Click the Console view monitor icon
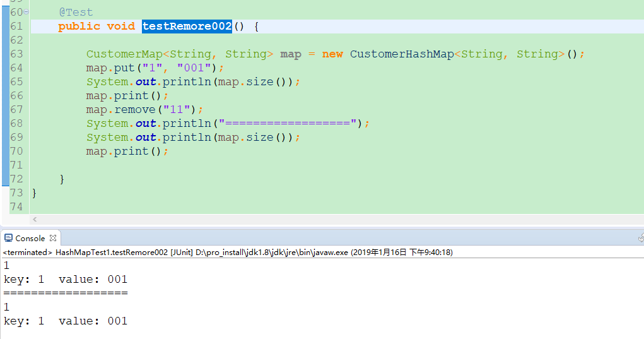 pyautogui.click(x=8, y=238)
